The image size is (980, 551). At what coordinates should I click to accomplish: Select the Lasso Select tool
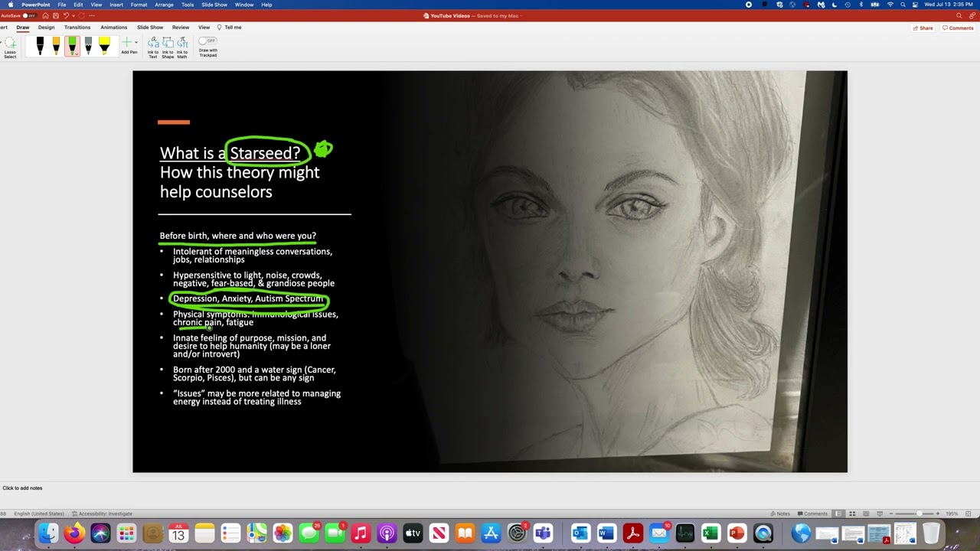tap(10, 47)
